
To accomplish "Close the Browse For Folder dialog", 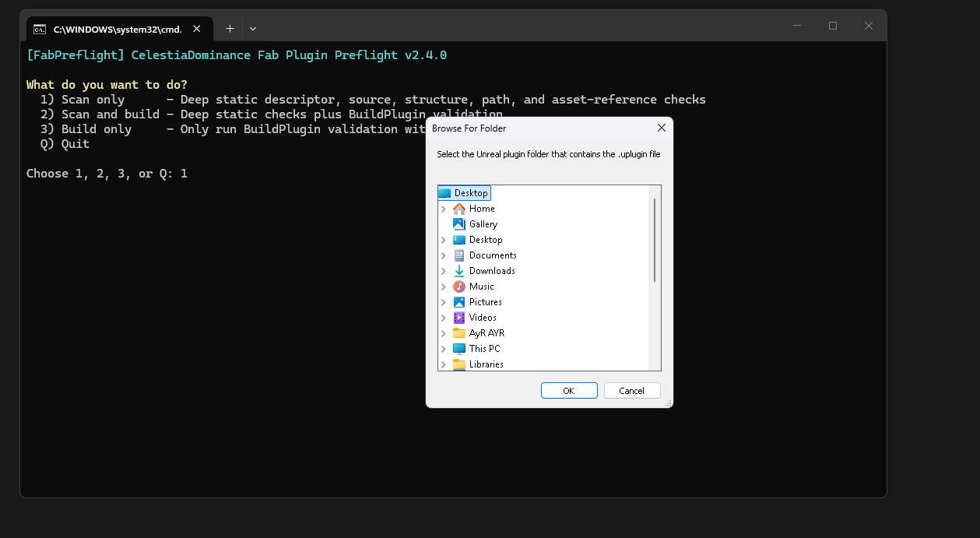I will point(662,128).
